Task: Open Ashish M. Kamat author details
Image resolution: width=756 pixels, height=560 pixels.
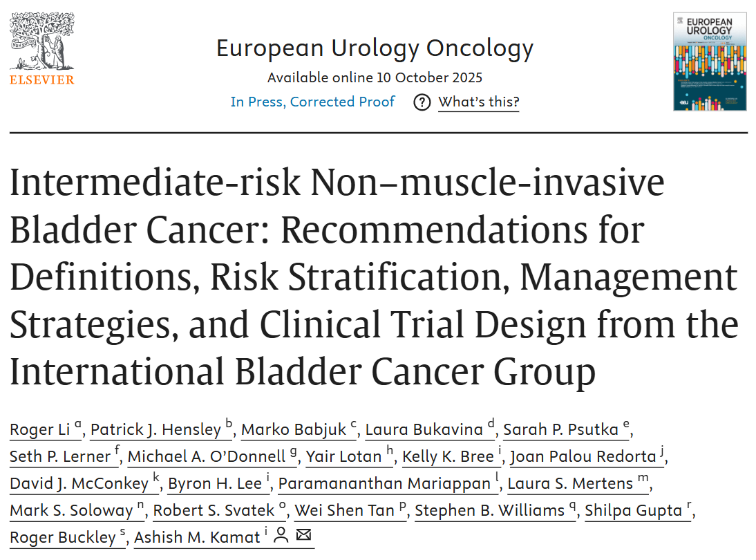Action: (197, 537)
